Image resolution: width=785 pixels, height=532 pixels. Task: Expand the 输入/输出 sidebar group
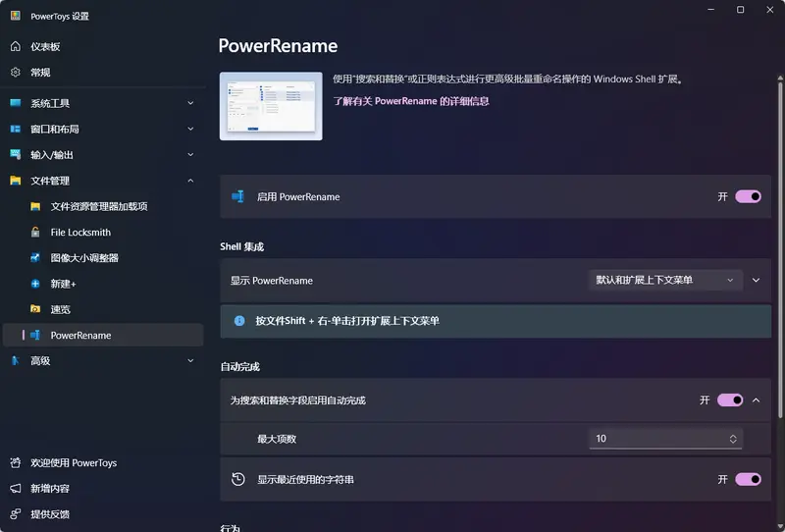pyautogui.click(x=190, y=154)
